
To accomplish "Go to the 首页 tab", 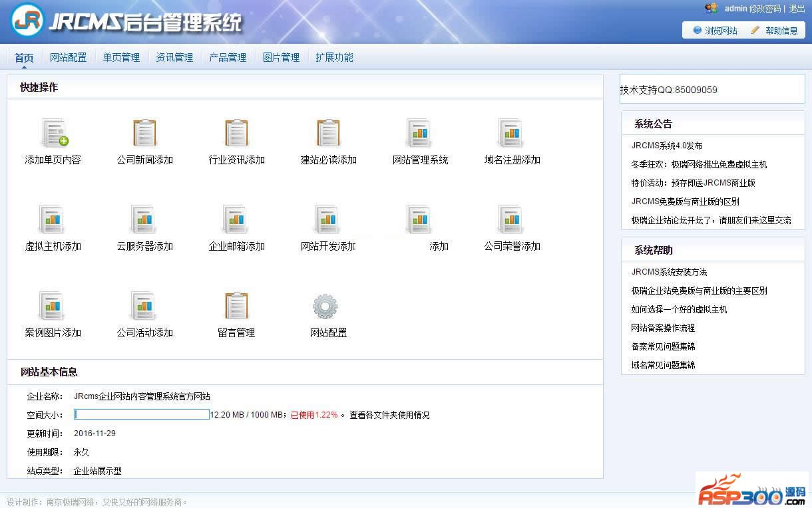I will tap(24, 57).
